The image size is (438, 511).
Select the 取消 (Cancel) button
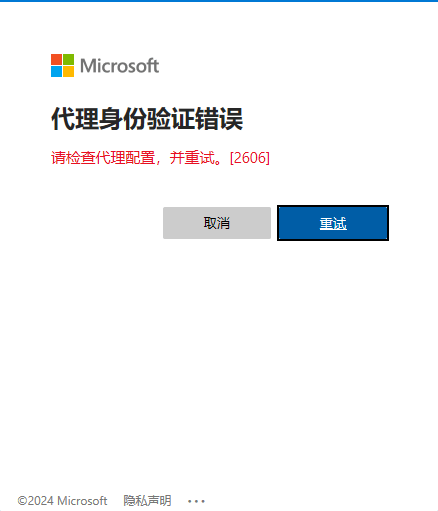point(217,223)
